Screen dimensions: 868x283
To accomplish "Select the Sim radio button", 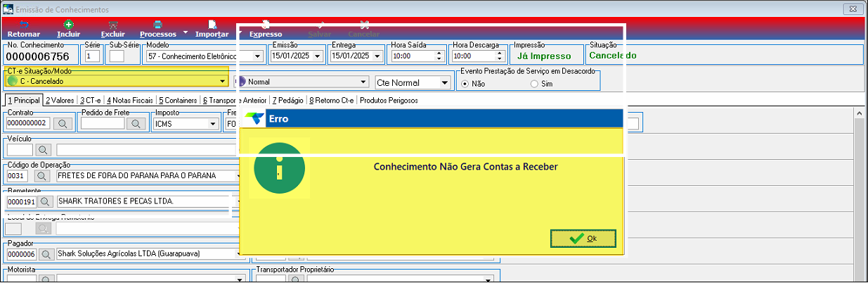I will (535, 84).
